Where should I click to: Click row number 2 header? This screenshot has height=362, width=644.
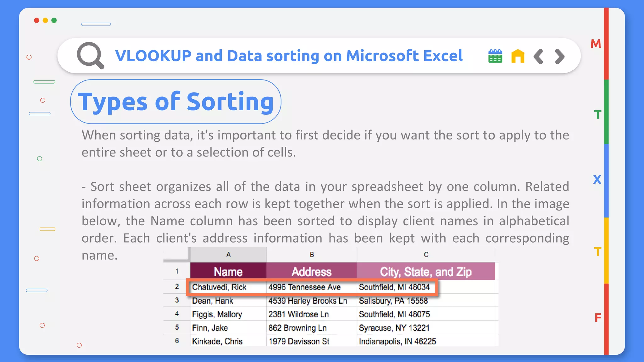click(177, 287)
